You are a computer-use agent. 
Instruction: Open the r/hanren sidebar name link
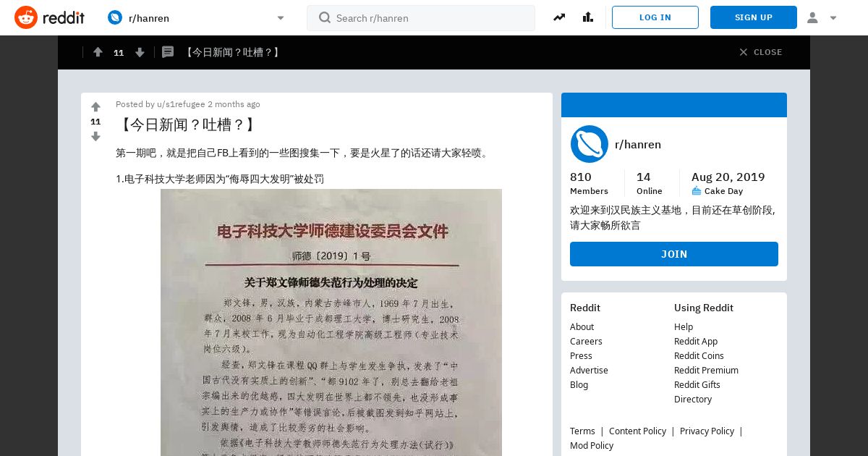(638, 144)
